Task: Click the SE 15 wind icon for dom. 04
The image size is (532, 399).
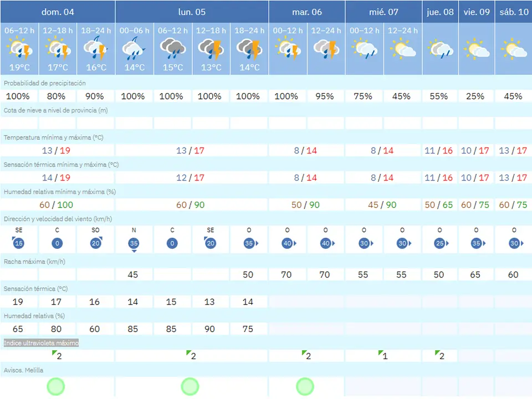Action: [18, 243]
